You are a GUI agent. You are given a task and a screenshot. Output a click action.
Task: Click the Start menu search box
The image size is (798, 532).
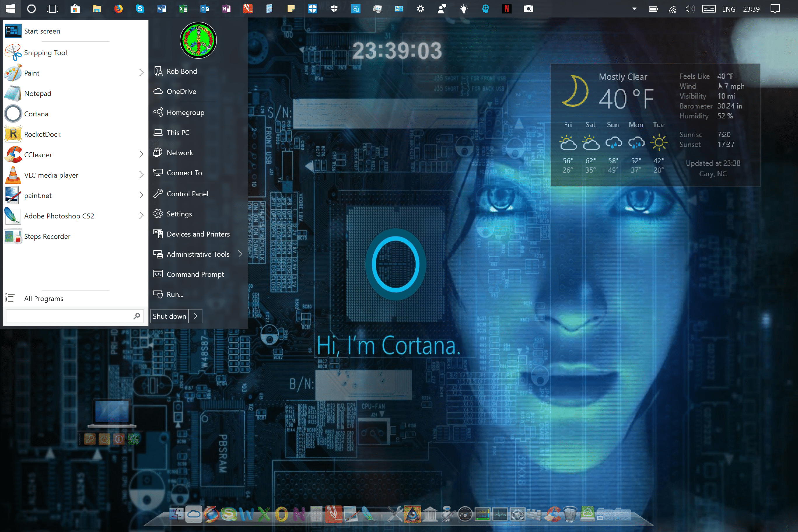click(75, 316)
